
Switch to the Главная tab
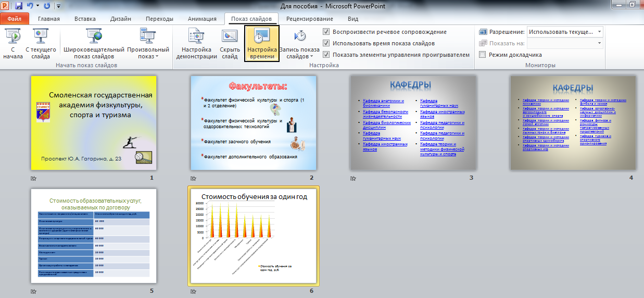click(x=49, y=19)
